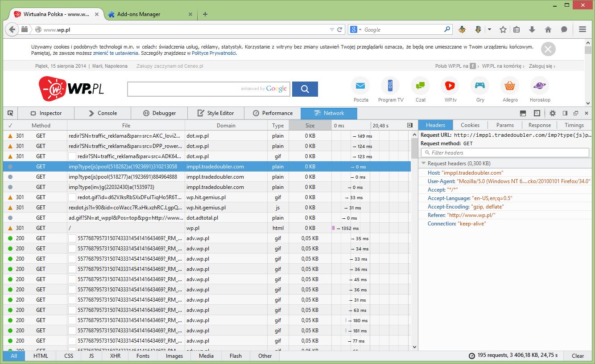
Task: Switch to the Cookies tab
Action: pyautogui.click(x=470, y=125)
